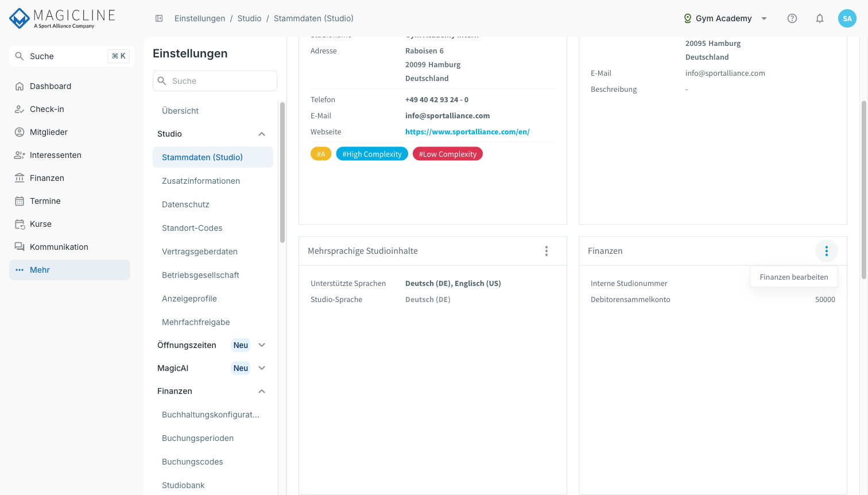Open Interessenten in the main navigation
Screen dimensions: 868x495
tap(69, 155)
